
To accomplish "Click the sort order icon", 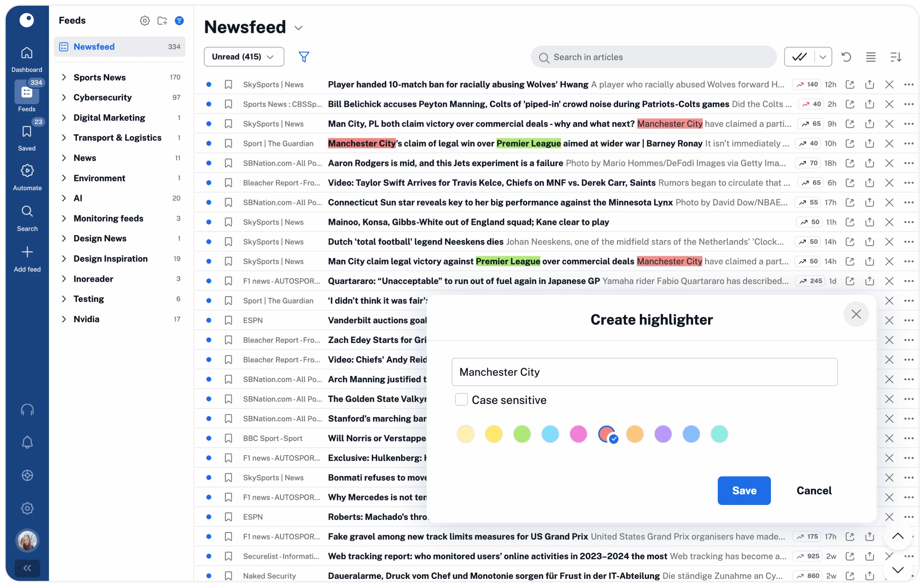I will pyautogui.click(x=895, y=57).
